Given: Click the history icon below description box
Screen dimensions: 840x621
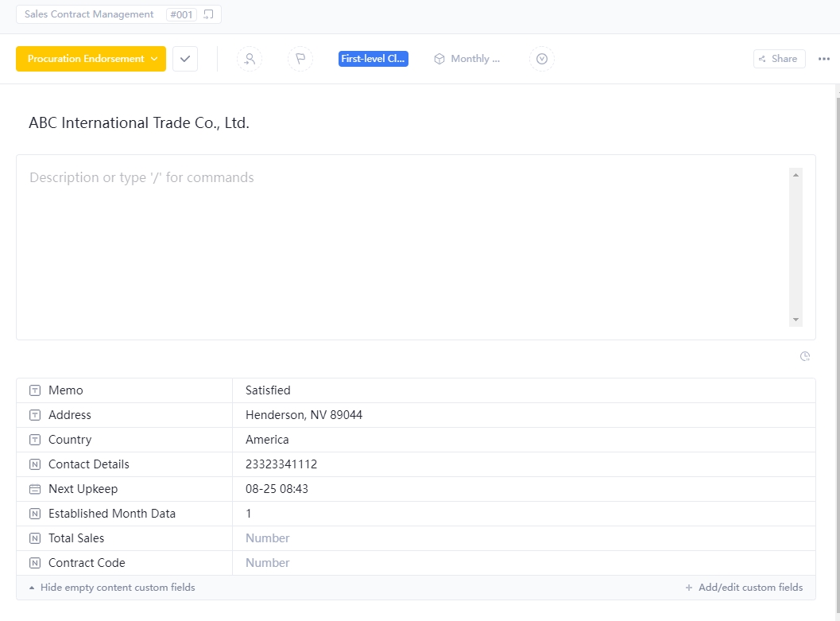Looking at the screenshot, I should pos(804,356).
